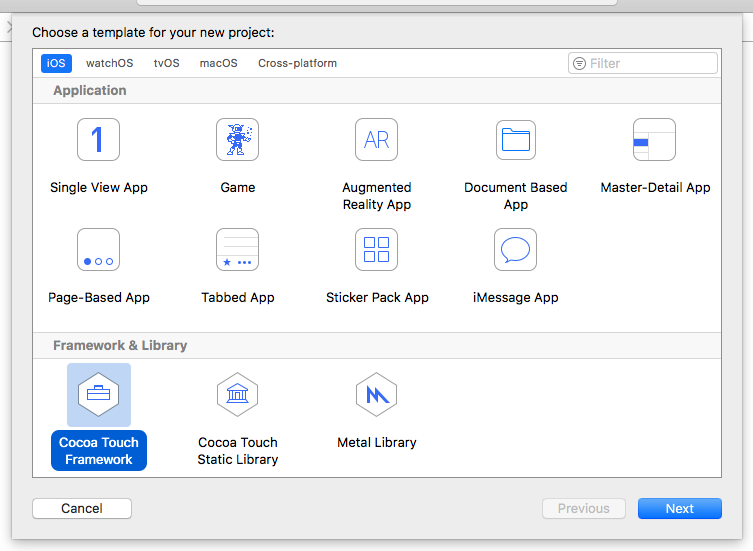
Task: Click the Cancel button
Action: (82, 508)
